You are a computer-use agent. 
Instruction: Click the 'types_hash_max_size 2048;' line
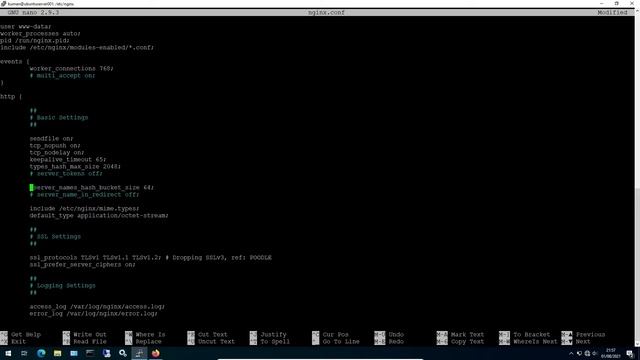pyautogui.click(x=75, y=167)
